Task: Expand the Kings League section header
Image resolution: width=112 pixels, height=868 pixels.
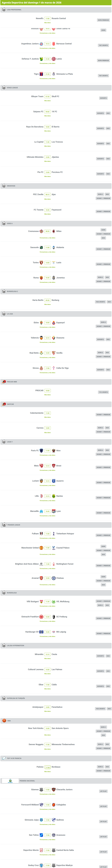Action: [x=56, y=88]
